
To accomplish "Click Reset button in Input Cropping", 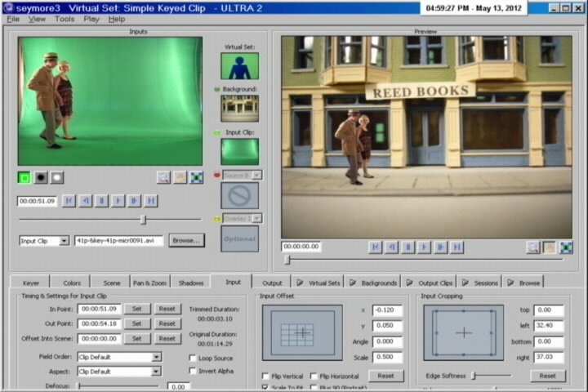I will point(547,376).
